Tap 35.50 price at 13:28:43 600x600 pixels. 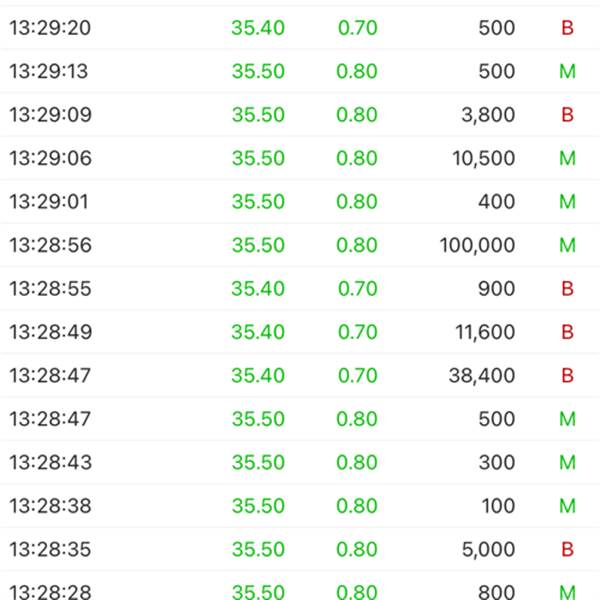pyautogui.click(x=258, y=462)
